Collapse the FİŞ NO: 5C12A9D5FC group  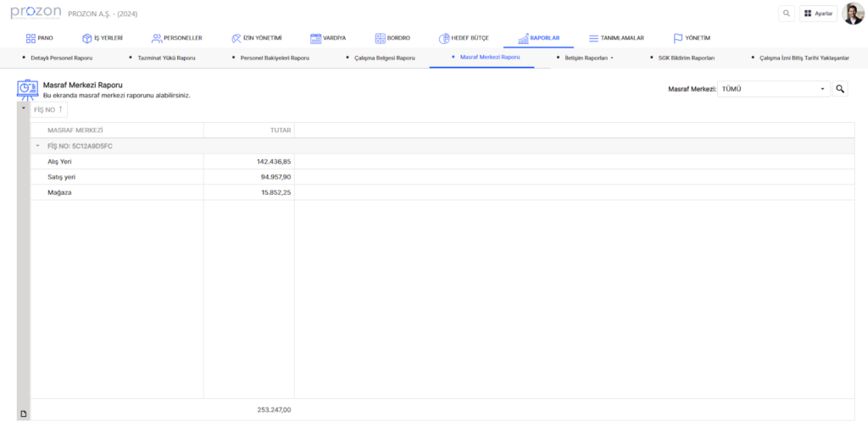pos(37,146)
